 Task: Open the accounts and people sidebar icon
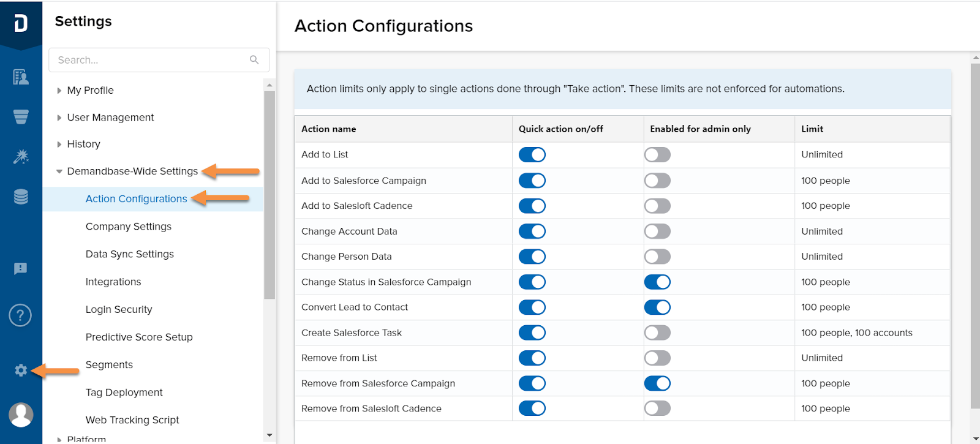pos(21,77)
